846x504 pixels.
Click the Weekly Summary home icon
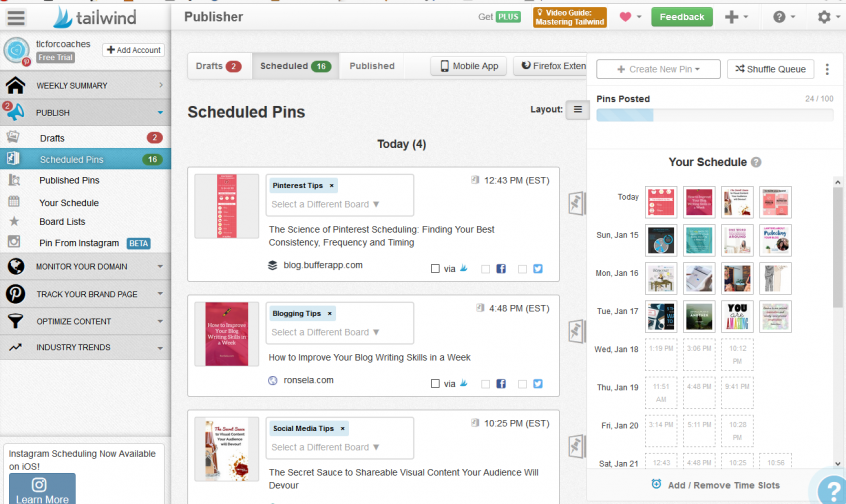click(16, 85)
